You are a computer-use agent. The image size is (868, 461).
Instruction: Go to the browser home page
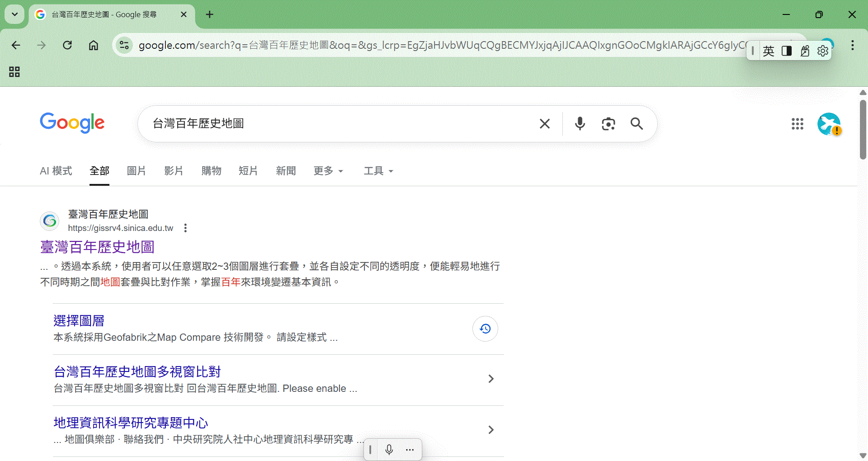93,45
